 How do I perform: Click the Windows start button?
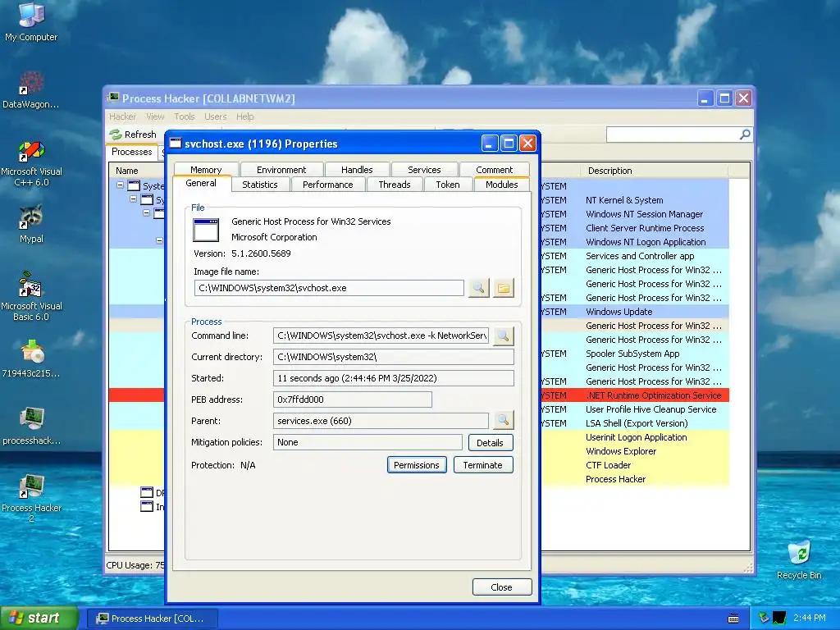tap(39, 619)
